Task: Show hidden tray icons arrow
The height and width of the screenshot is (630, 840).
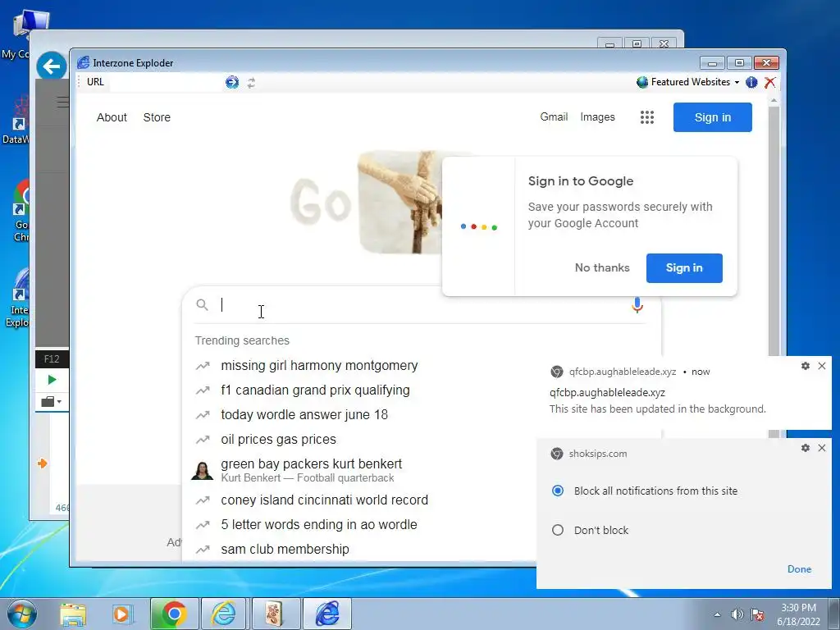Action: [717, 614]
